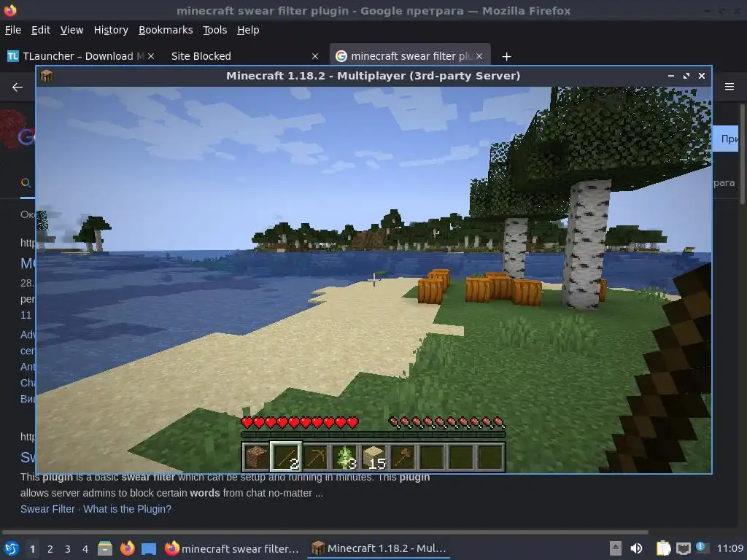Activate Firefox window from taskbar
This screenshot has height=560, width=747.
click(x=232, y=548)
